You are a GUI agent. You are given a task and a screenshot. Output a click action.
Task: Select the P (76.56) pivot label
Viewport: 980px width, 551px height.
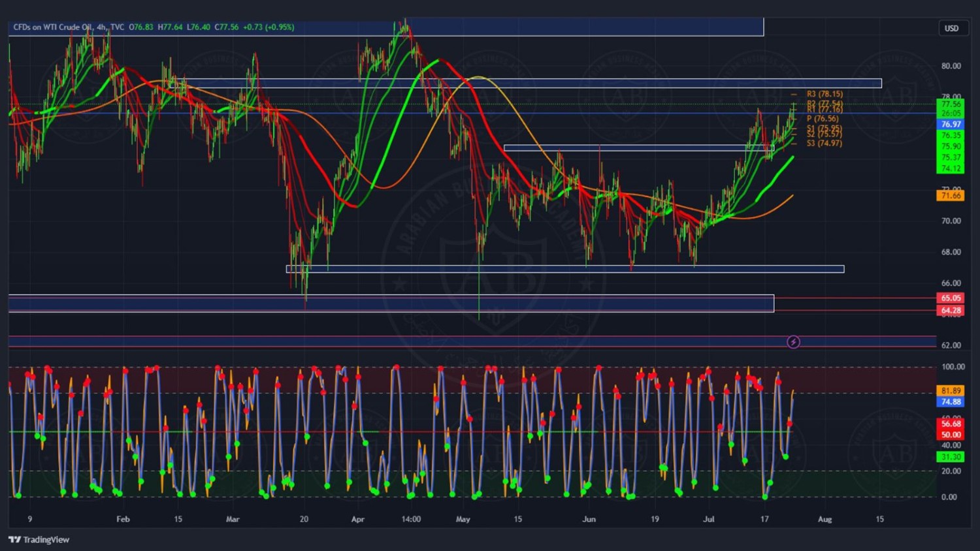823,118
